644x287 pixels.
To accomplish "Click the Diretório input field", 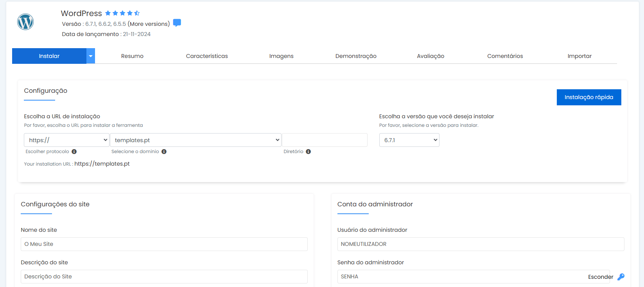I will coord(325,140).
